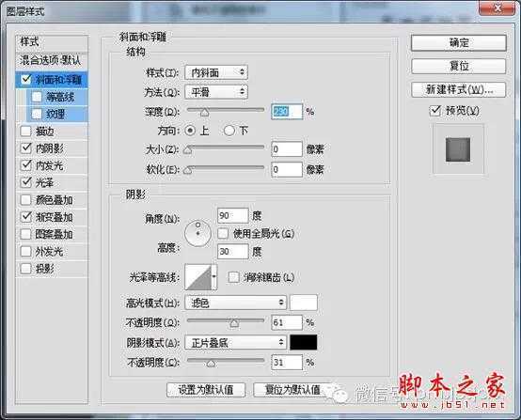
Task: Click shadow opacity field showing 31
Action: click(287, 362)
